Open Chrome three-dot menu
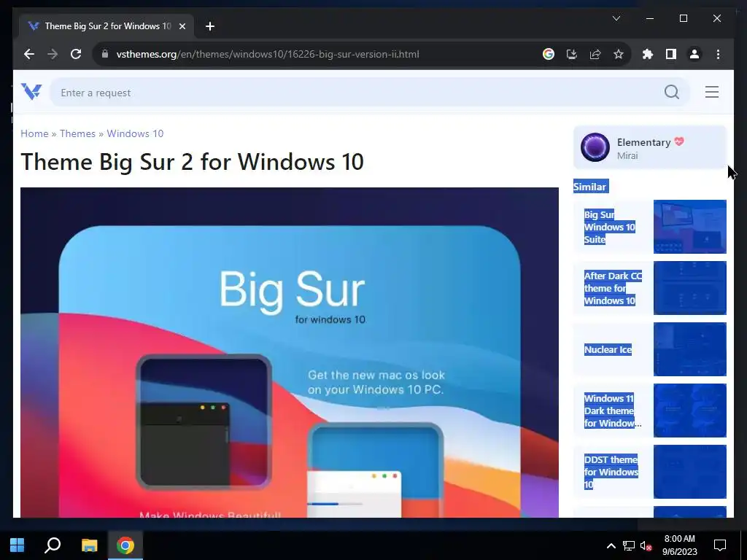This screenshot has height=560, width=747. pyautogui.click(x=718, y=54)
